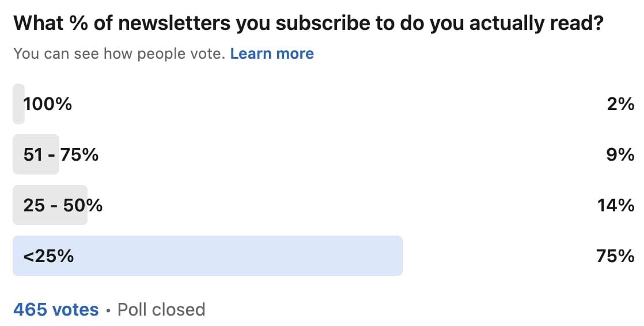644x326 pixels.
Task: Select the 25 - 50% poll option label
Action: pos(63,205)
